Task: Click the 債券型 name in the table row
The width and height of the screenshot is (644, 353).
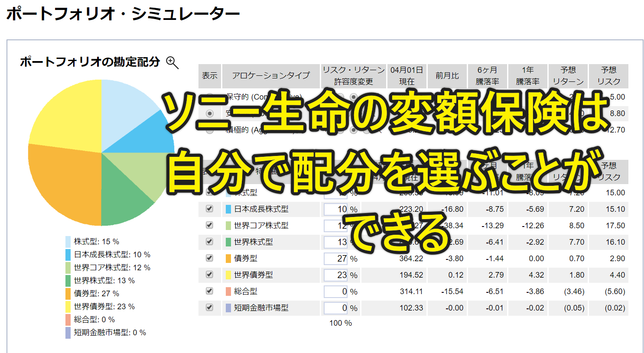Action: (246, 259)
